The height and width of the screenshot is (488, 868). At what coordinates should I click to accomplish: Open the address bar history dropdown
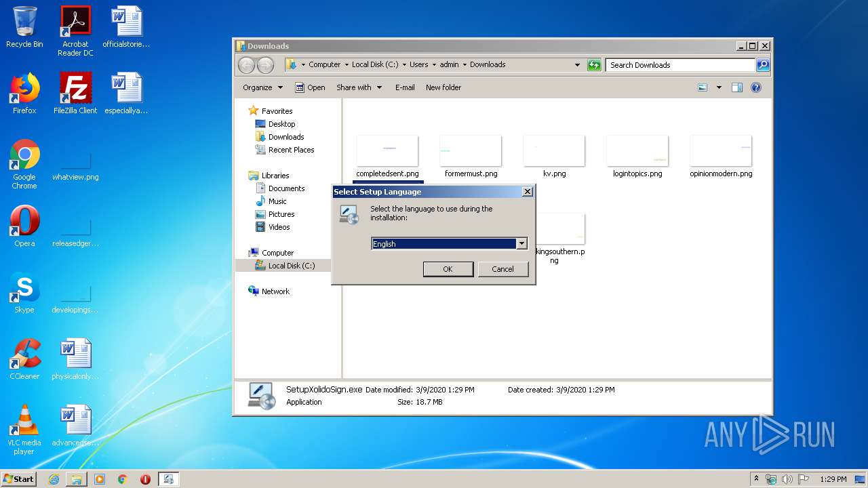577,65
